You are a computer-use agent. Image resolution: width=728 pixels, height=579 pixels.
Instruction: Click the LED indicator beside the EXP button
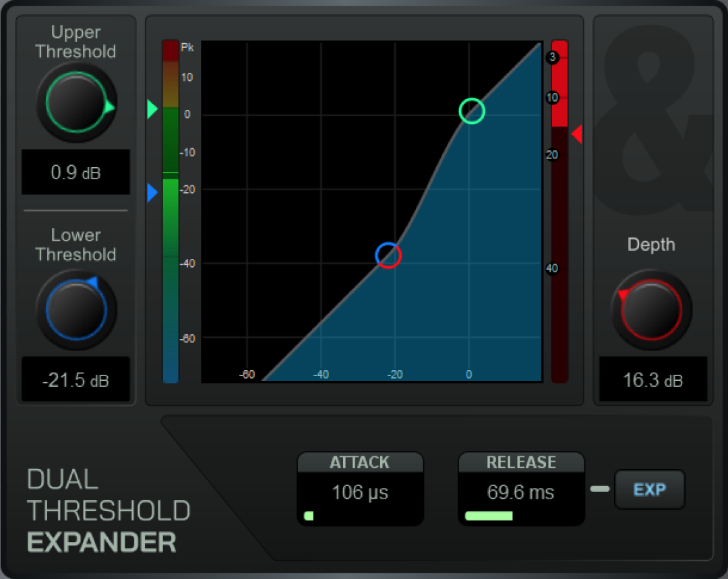[599, 489]
